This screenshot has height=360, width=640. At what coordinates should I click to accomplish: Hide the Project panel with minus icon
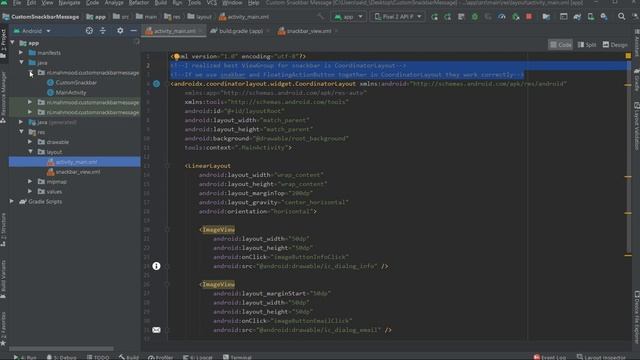tap(133, 31)
